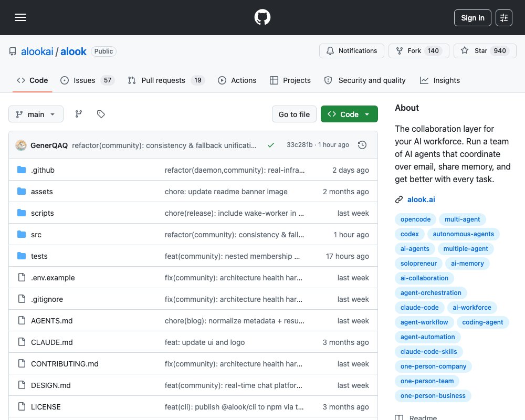Open the main branch dropdown
The width and height of the screenshot is (525, 420).
(36, 114)
